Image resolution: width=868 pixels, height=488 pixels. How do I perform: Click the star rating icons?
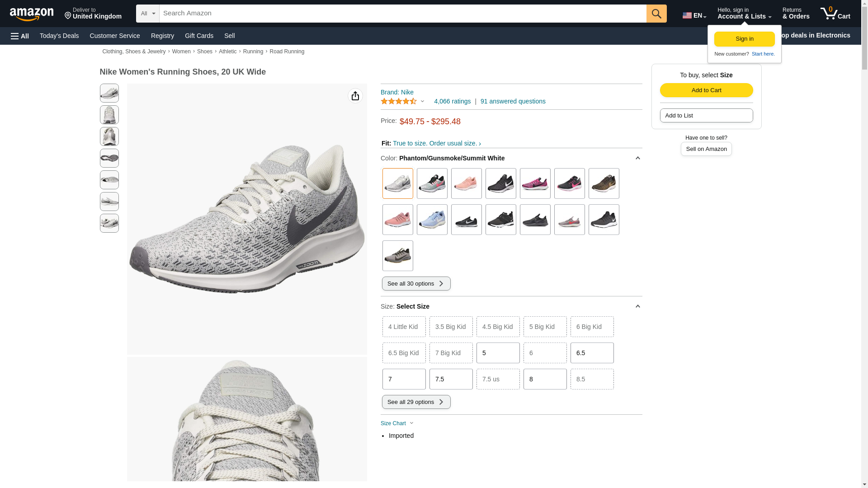399,102
